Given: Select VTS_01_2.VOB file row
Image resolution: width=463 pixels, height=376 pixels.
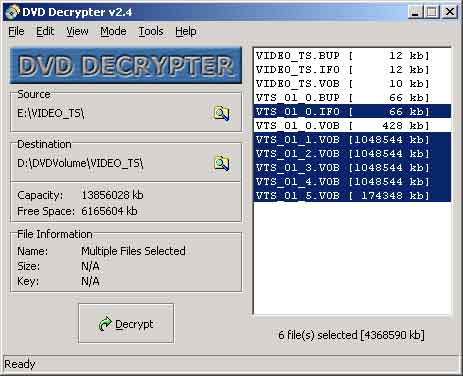Looking at the screenshot, I should [352, 154].
